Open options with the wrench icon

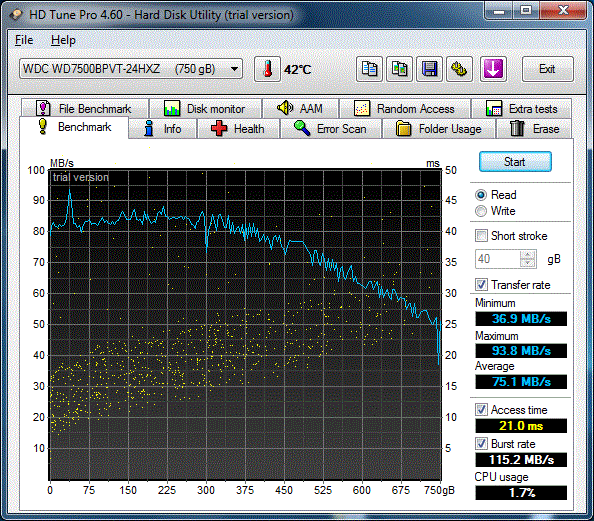(x=459, y=69)
